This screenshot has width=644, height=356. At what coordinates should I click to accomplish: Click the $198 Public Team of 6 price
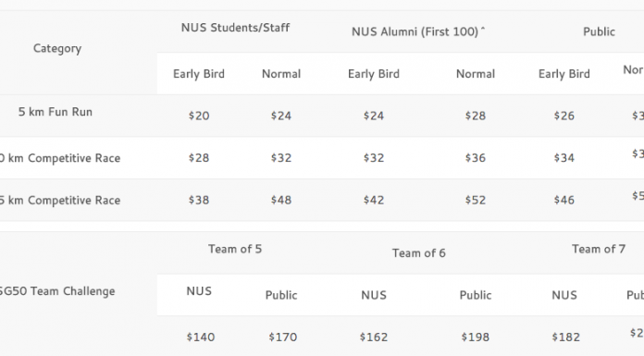pyautogui.click(x=476, y=338)
